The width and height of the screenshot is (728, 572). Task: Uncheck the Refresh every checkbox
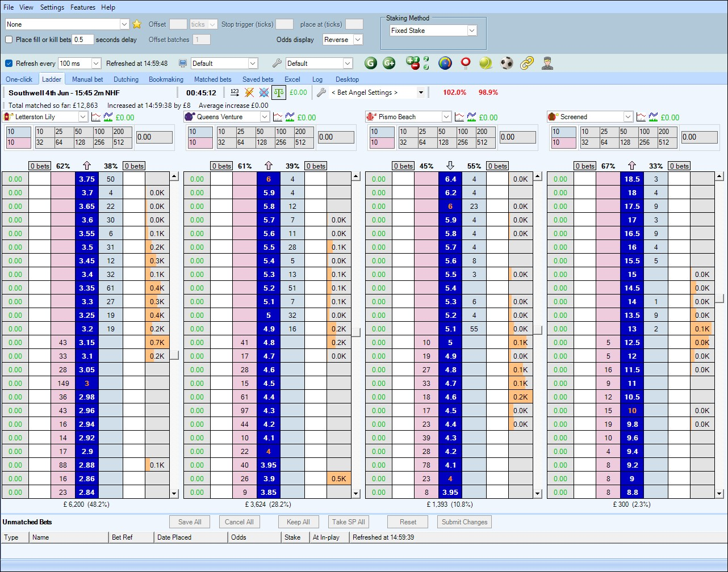[x=9, y=63]
